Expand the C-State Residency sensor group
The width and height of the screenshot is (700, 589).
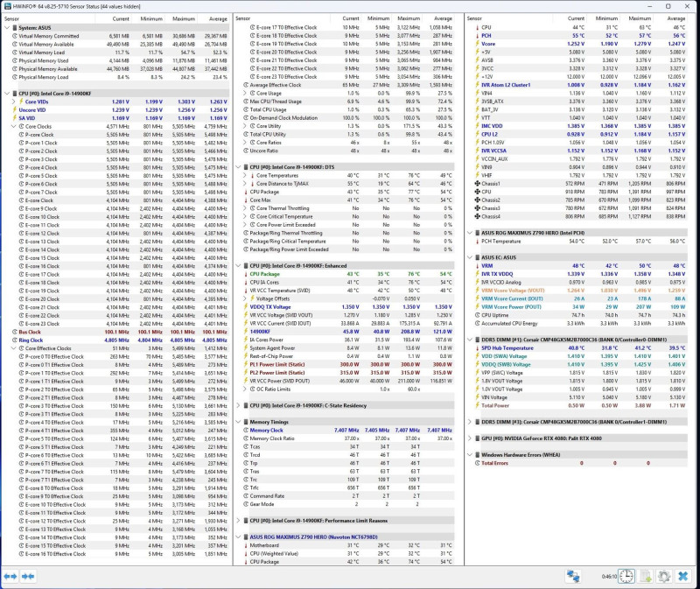(238, 405)
